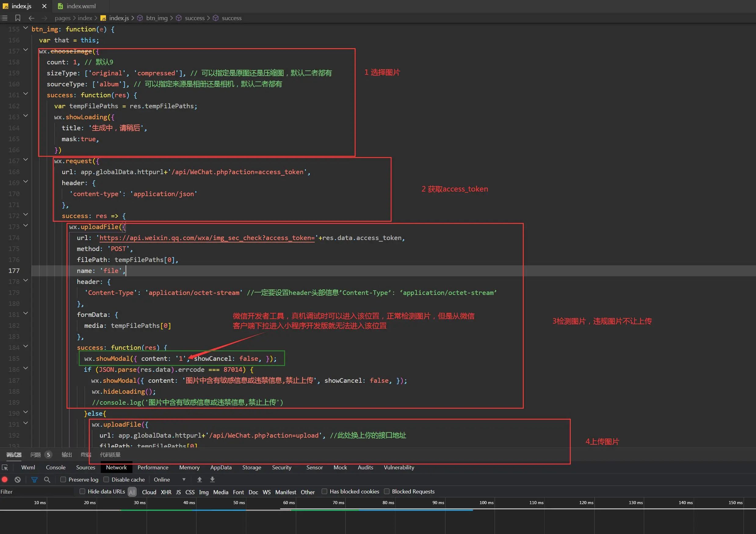Export HAR file (download arrow)
The image size is (756, 534).
pyautogui.click(x=212, y=479)
